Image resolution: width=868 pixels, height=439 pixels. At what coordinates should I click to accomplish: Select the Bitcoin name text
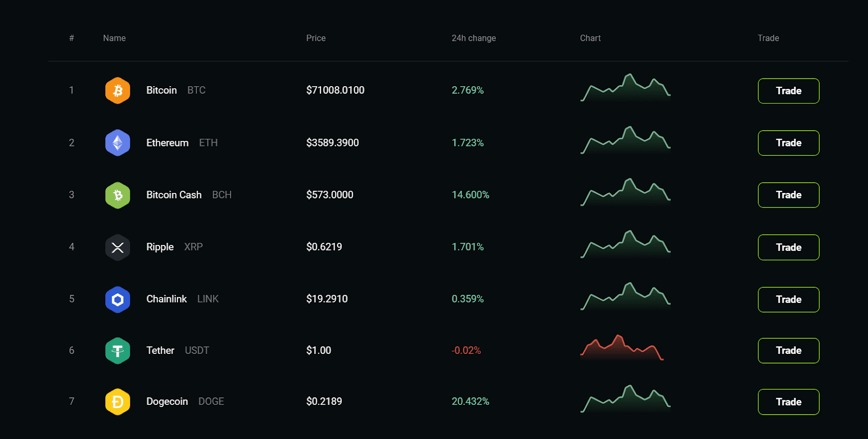[162, 90]
